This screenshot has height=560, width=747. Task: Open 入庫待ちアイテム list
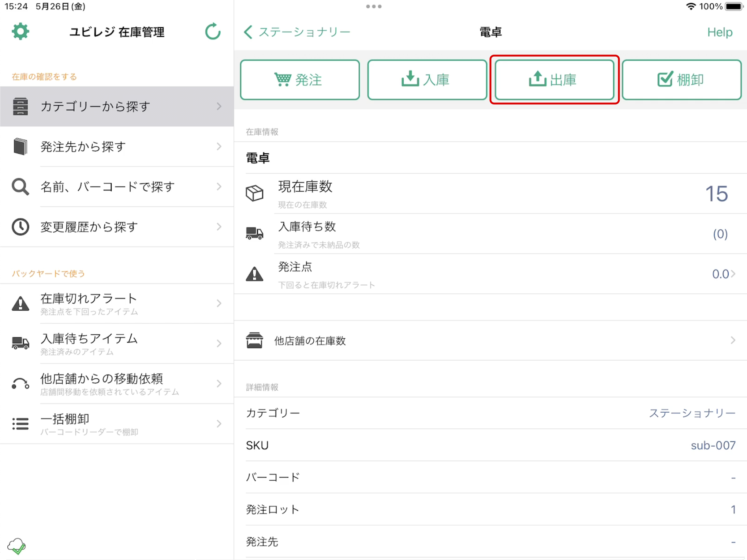click(117, 343)
